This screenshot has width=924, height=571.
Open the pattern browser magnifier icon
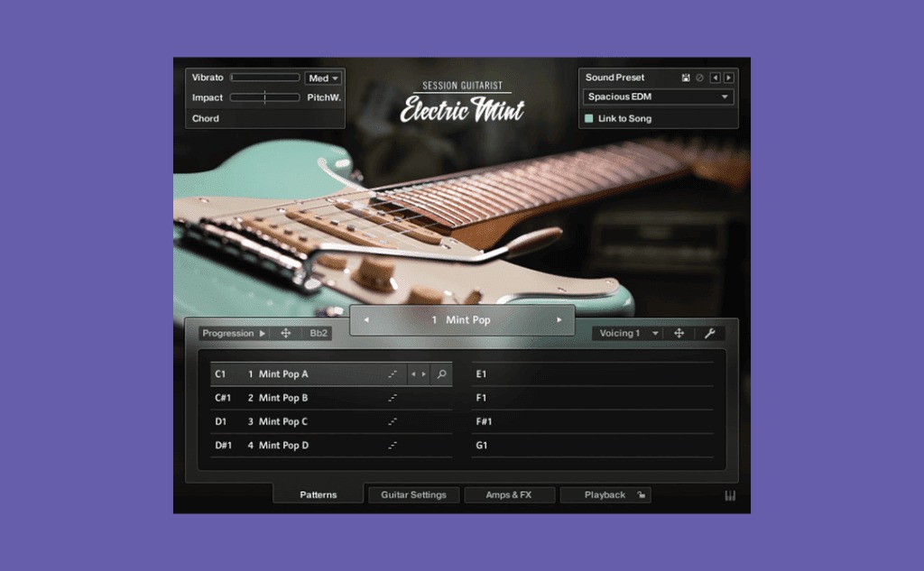tap(441, 374)
